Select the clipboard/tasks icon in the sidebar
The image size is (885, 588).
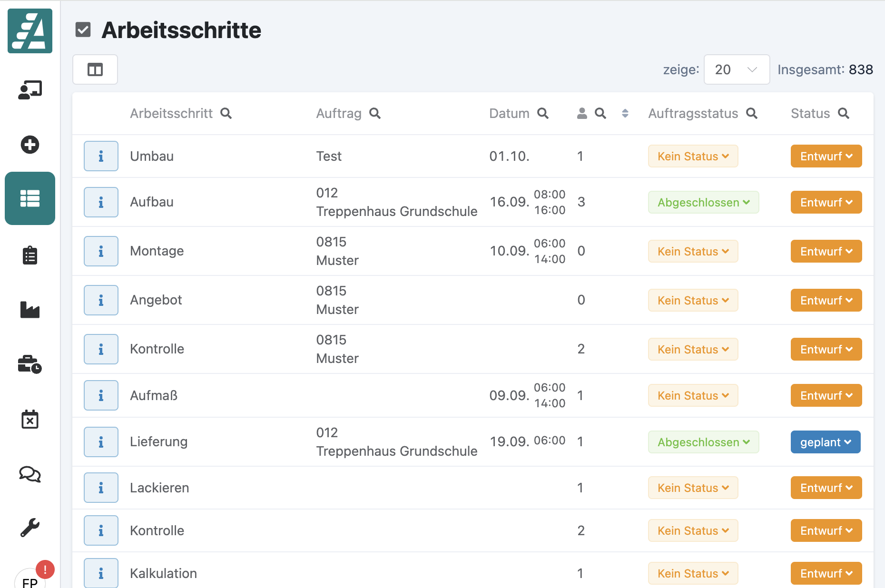coord(29,255)
